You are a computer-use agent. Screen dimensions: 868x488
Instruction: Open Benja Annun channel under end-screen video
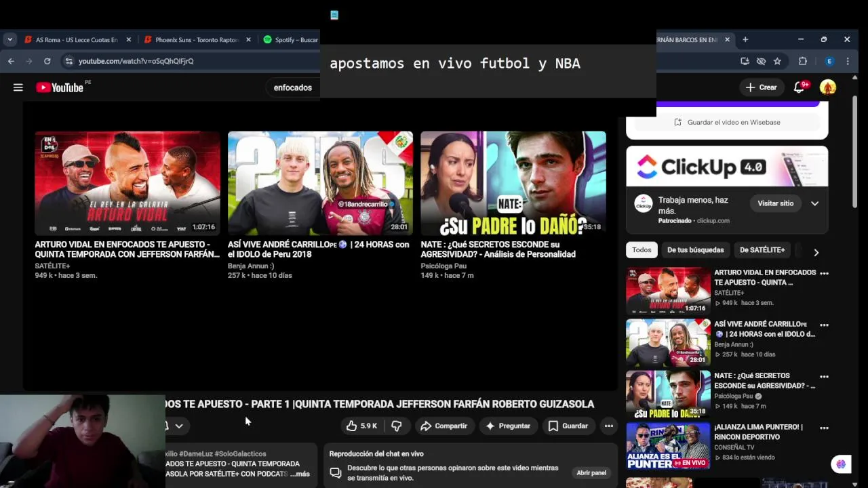251,266
